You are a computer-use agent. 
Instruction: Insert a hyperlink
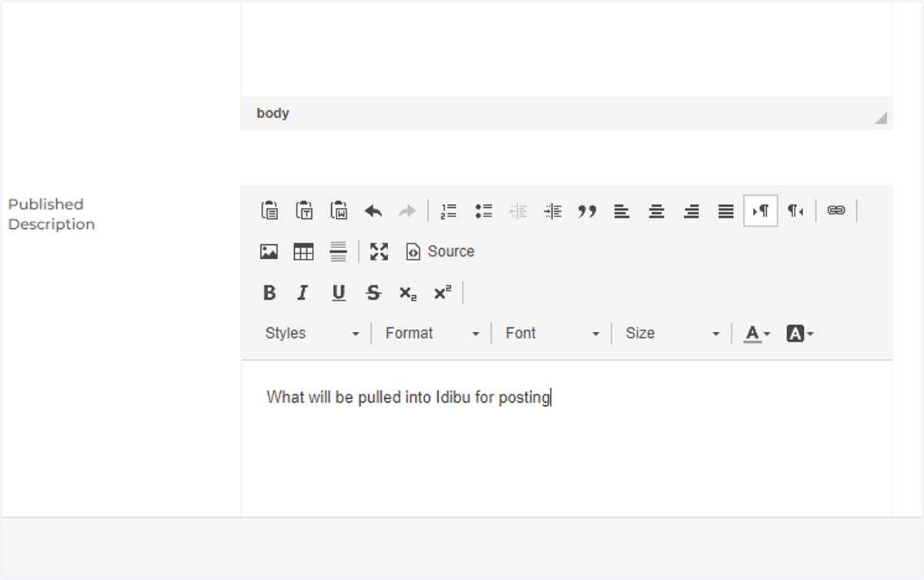[836, 210]
